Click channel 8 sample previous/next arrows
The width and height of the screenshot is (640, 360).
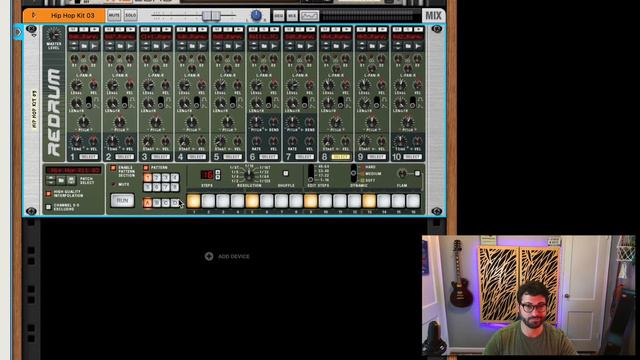[325, 46]
